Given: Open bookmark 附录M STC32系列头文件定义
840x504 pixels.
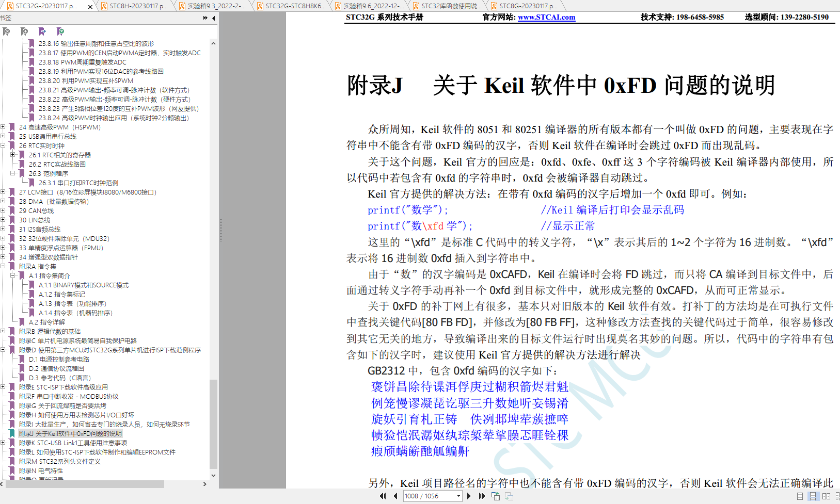Looking at the screenshot, I should 59,462.
